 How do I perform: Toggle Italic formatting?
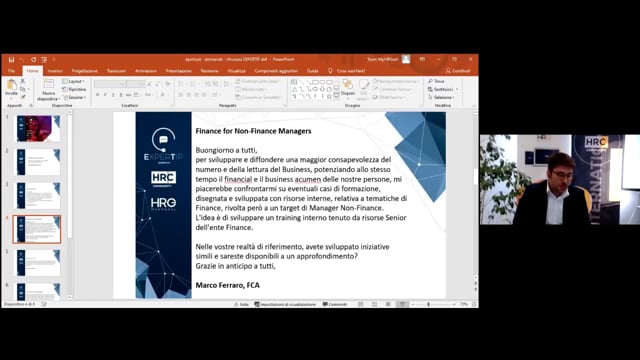pyautogui.click(x=105, y=95)
